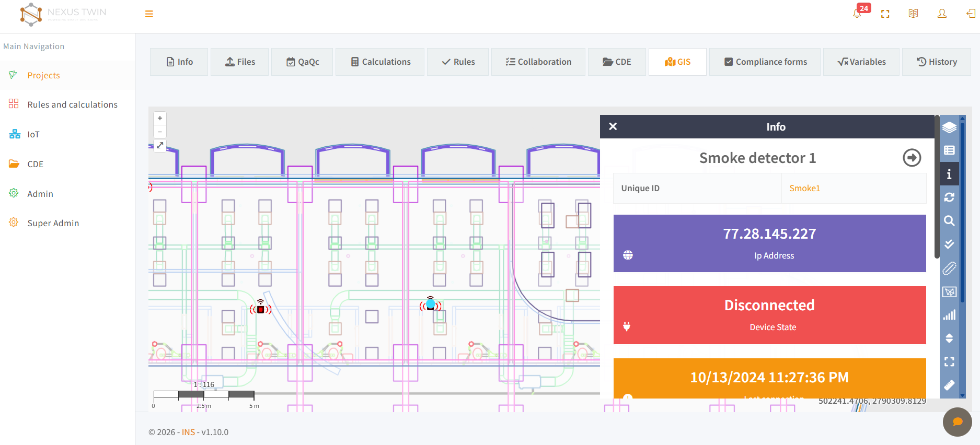Select the ruler measure tool
Viewport: 980px width, 445px height.
pyautogui.click(x=949, y=385)
